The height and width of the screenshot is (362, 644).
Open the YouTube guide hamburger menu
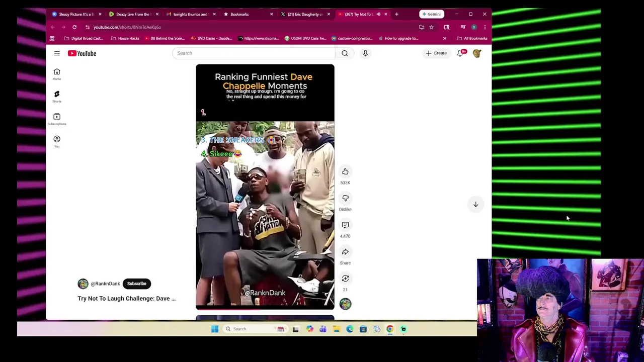57,53
